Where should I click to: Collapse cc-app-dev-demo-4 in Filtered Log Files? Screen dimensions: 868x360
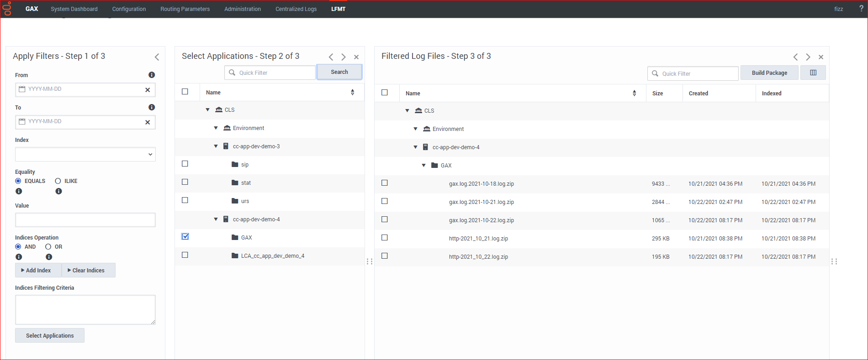click(416, 147)
